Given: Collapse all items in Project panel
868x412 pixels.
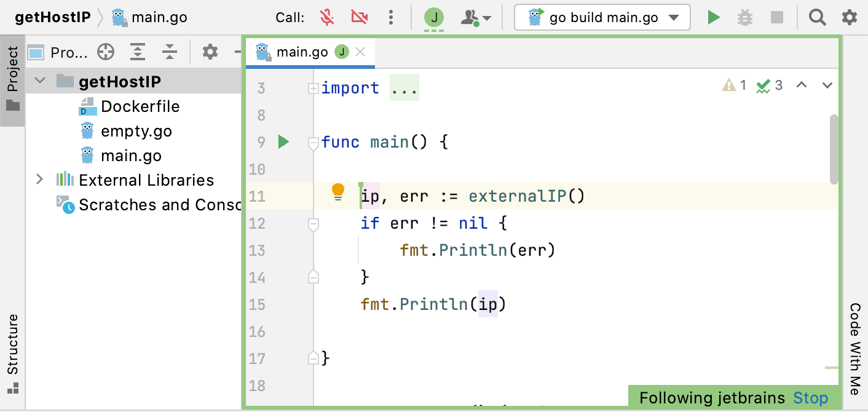Looking at the screenshot, I should [170, 53].
